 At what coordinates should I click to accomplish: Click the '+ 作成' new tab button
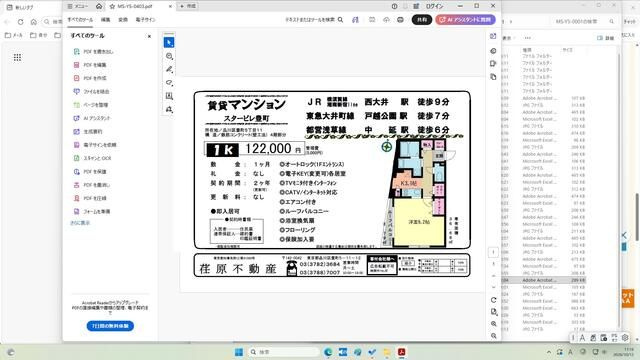click(x=188, y=6)
